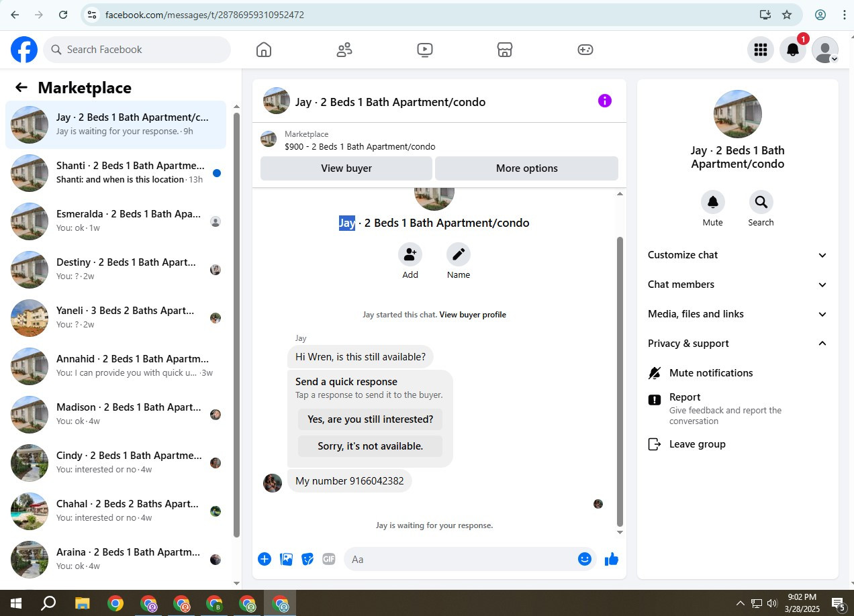The height and width of the screenshot is (616, 854).
Task: Open Madison's conversation in the list
Action: [116, 415]
